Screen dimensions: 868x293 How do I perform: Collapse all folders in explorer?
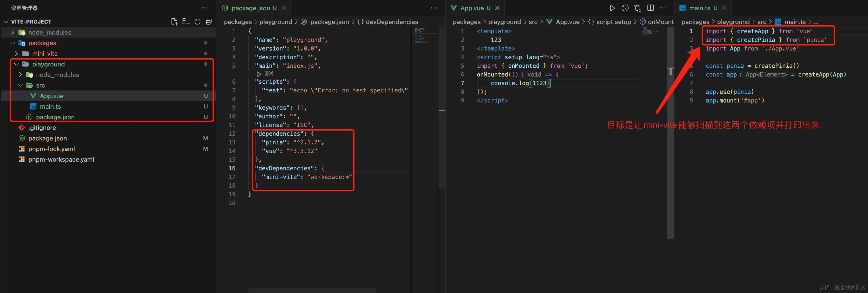[209, 22]
